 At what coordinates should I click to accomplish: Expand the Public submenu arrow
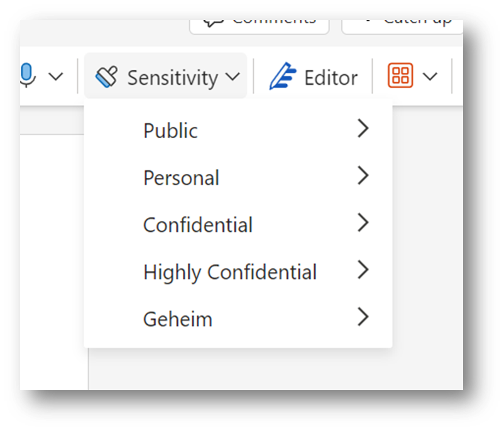click(x=362, y=129)
